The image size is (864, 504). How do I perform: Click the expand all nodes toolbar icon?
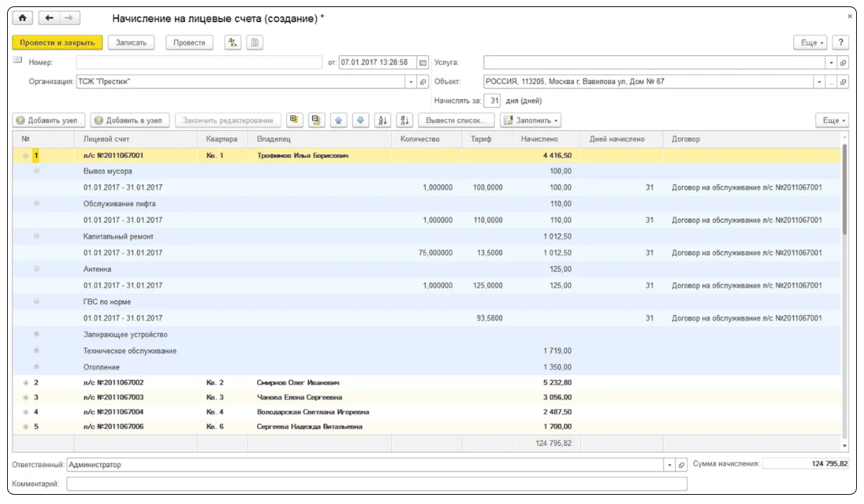click(x=295, y=120)
